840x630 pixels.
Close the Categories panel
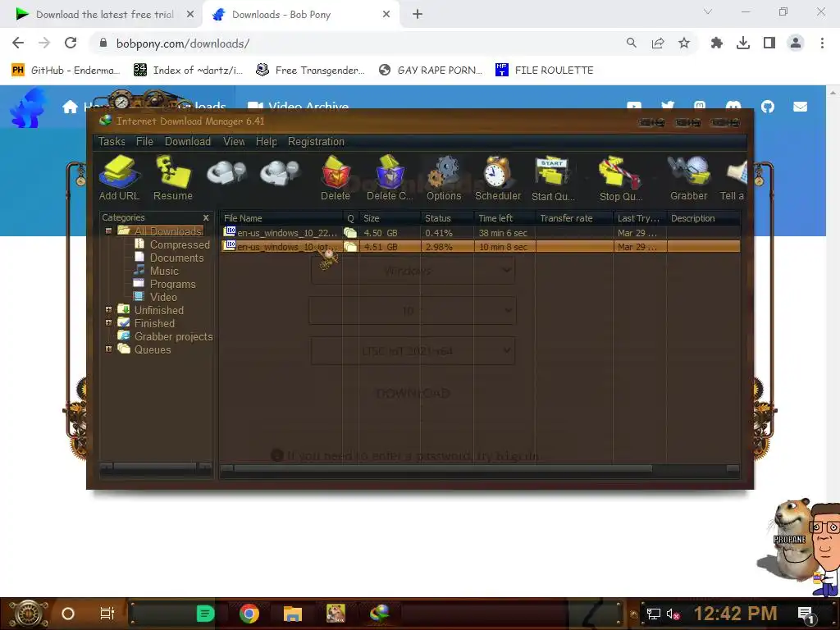coord(206,217)
